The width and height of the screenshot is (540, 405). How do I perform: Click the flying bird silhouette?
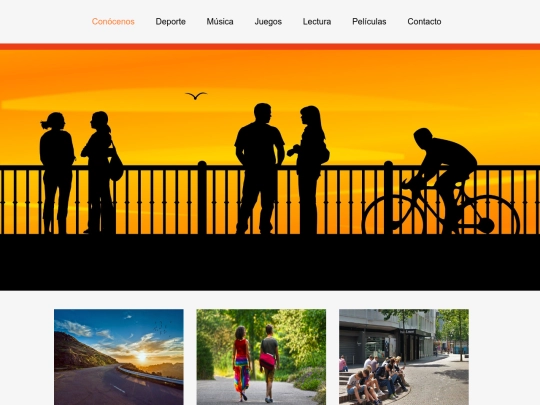(196, 95)
